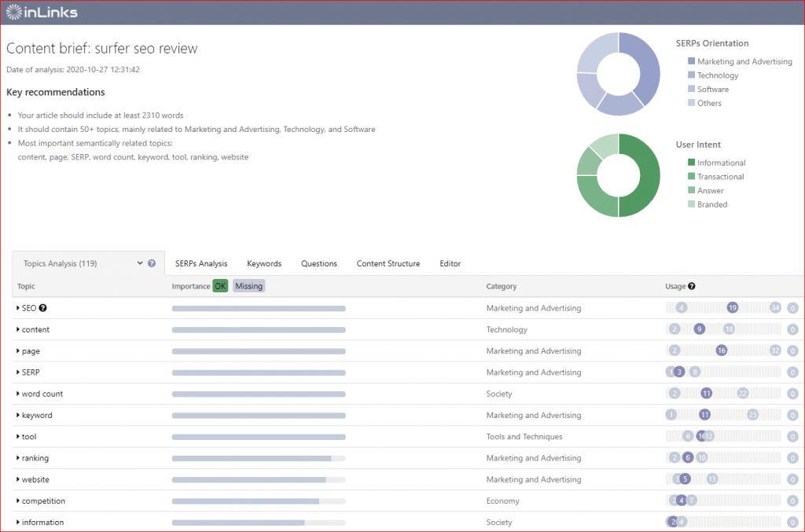The height and width of the screenshot is (532, 805).
Task: Click importance bar for information topic
Action: (259, 523)
